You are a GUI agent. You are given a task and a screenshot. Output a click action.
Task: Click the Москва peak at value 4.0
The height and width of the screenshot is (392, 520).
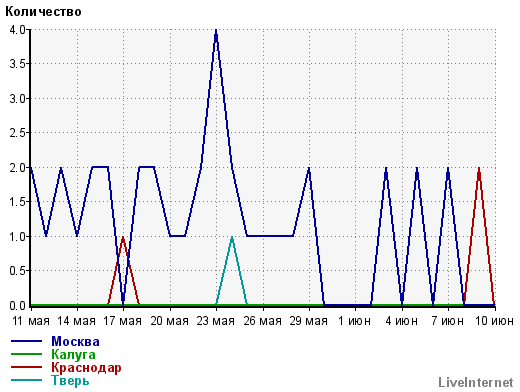pyautogui.click(x=216, y=31)
